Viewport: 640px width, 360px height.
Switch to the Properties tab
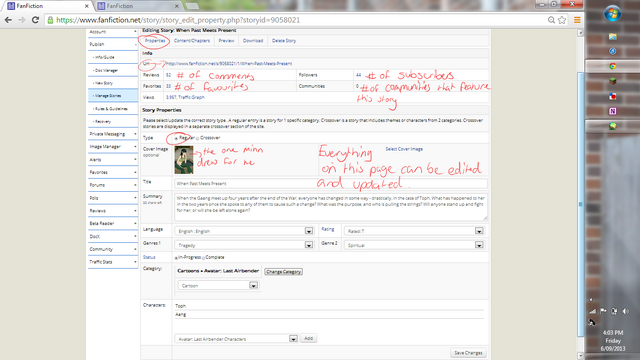coord(155,41)
